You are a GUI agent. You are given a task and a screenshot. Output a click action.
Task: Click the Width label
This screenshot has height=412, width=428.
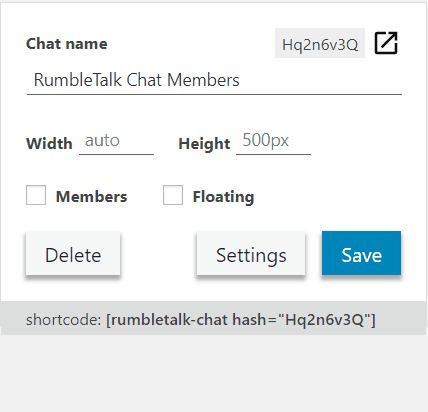click(49, 144)
